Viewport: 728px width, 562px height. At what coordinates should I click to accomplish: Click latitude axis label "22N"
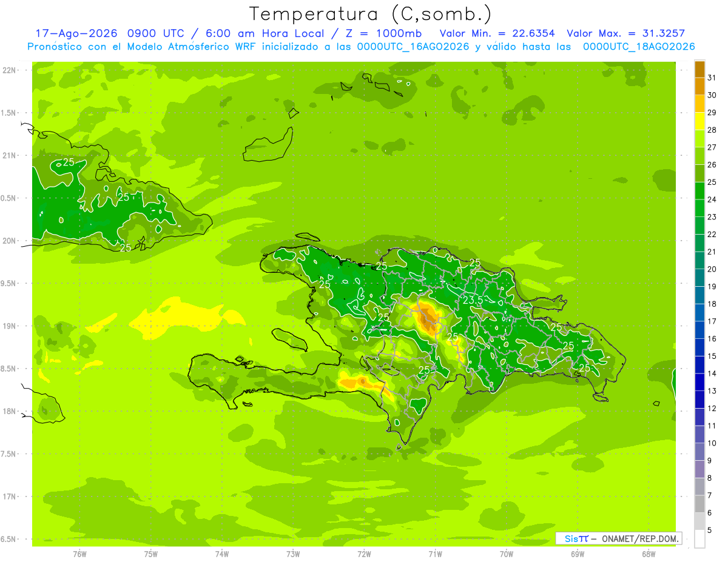(9, 70)
